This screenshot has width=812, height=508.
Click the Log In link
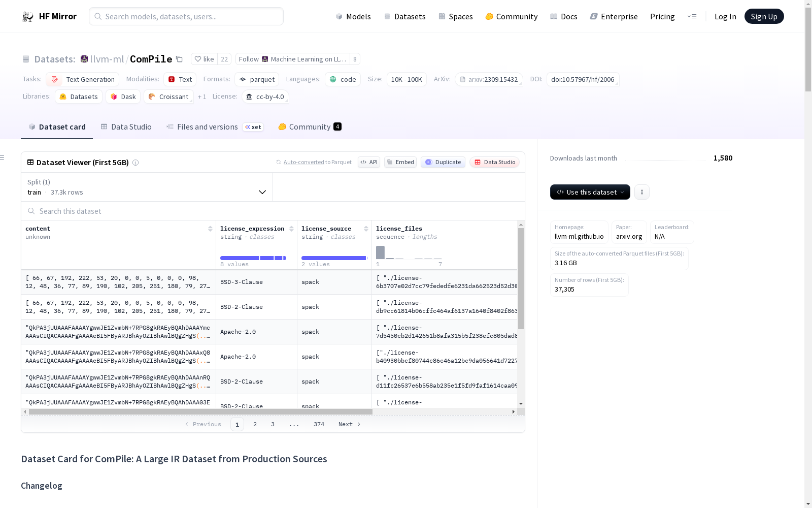coord(725,16)
